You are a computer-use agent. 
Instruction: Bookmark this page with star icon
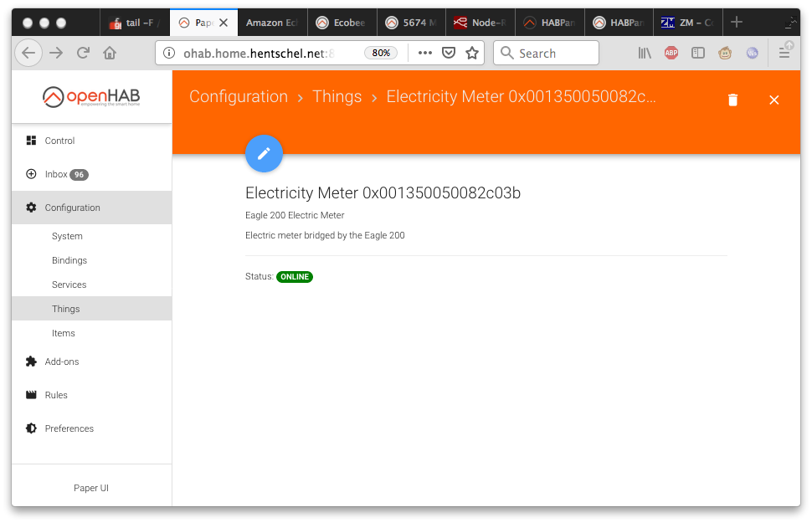(x=472, y=53)
